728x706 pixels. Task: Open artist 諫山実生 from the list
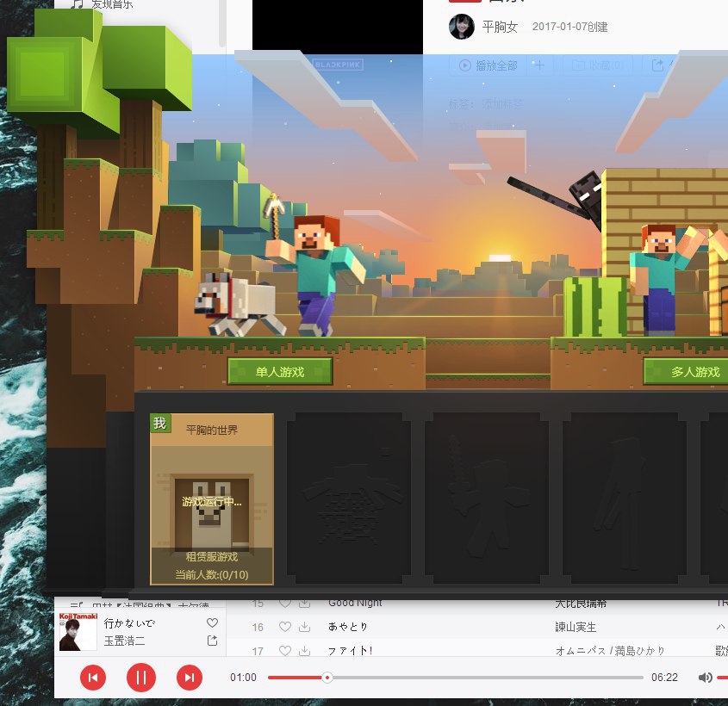pos(575,627)
